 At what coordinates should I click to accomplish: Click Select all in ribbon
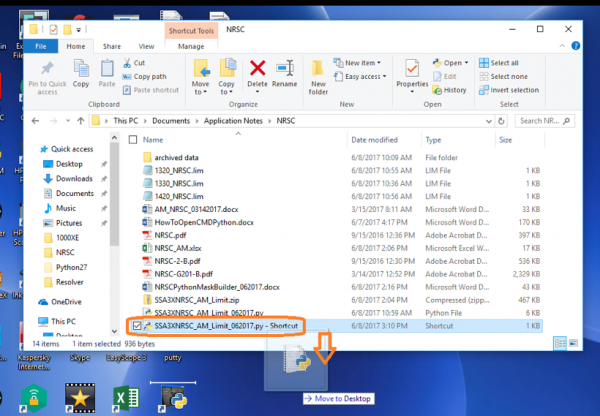(503, 63)
